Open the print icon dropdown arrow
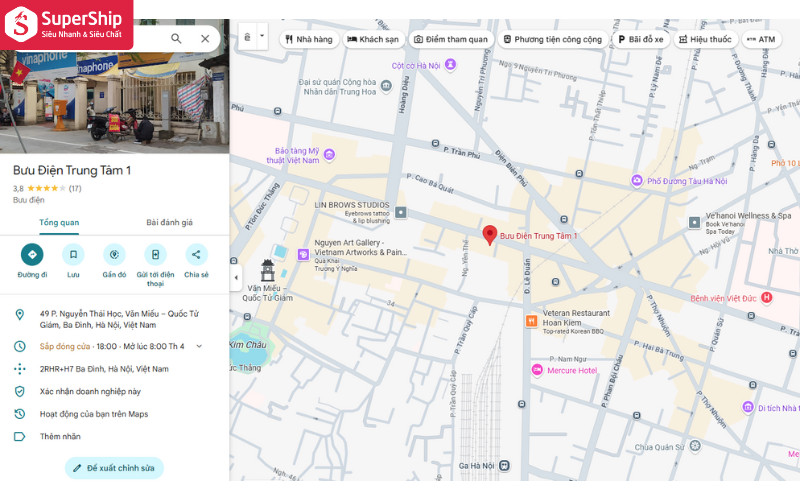800x500 pixels. [x=262, y=36]
